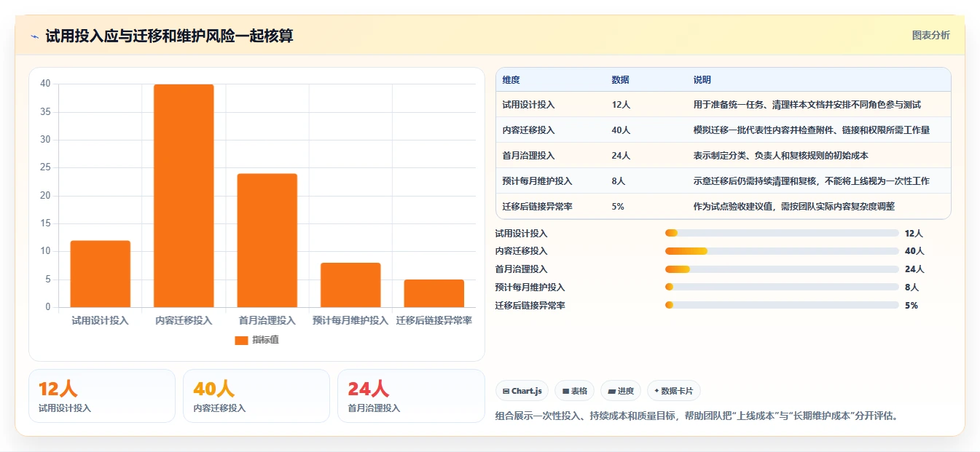Screen dimensions: 980x452
Task: Click the title 试用投入应与迁移和维护风险一起核算
Action: [169, 36]
